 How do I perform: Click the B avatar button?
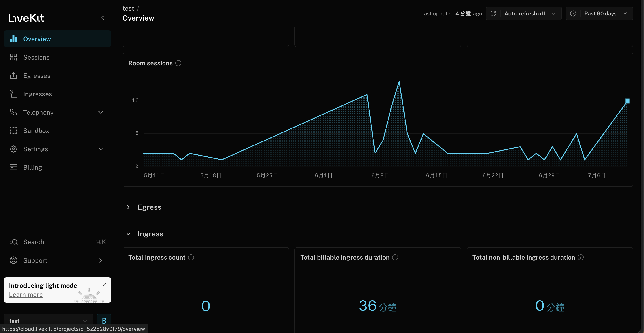104,320
